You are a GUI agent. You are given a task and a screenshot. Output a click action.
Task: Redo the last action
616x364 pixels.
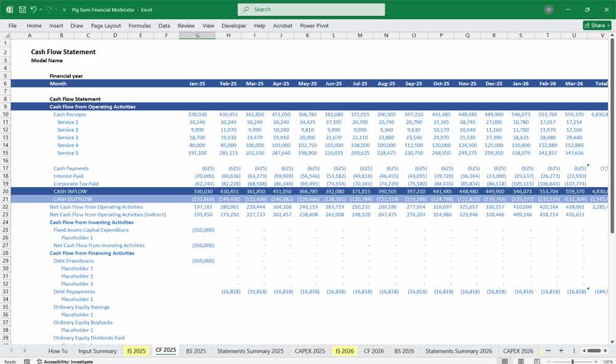tap(48, 9)
